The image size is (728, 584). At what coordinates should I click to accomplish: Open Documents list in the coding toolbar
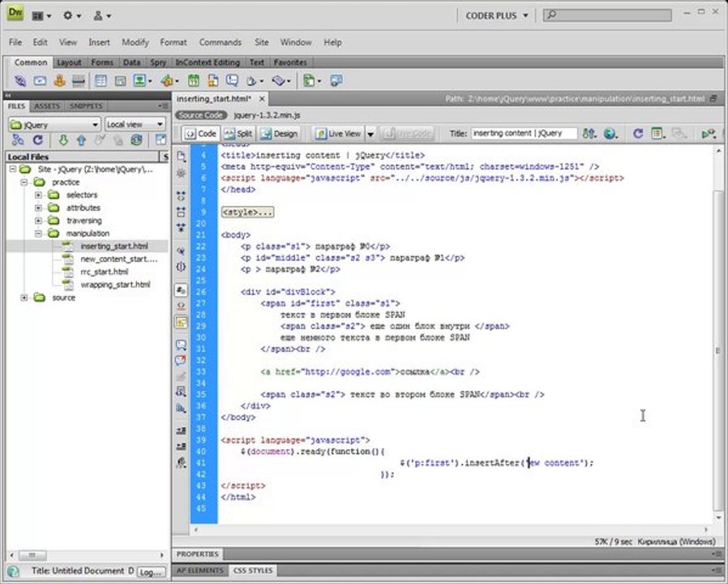181,157
